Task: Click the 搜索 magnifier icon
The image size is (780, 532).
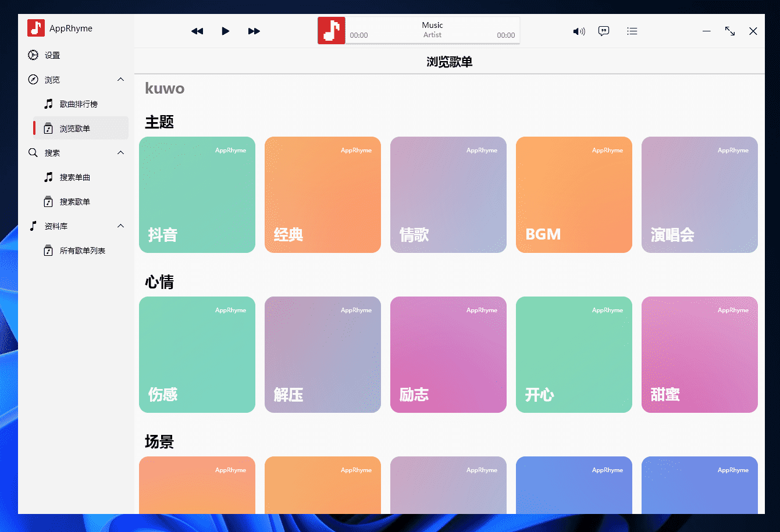Action: point(33,153)
